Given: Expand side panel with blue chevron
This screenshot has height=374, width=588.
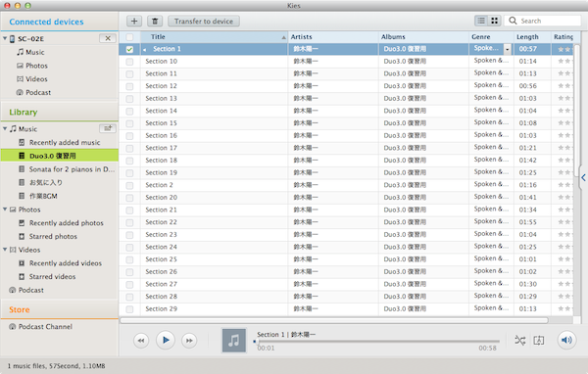Looking at the screenshot, I should (x=583, y=177).
